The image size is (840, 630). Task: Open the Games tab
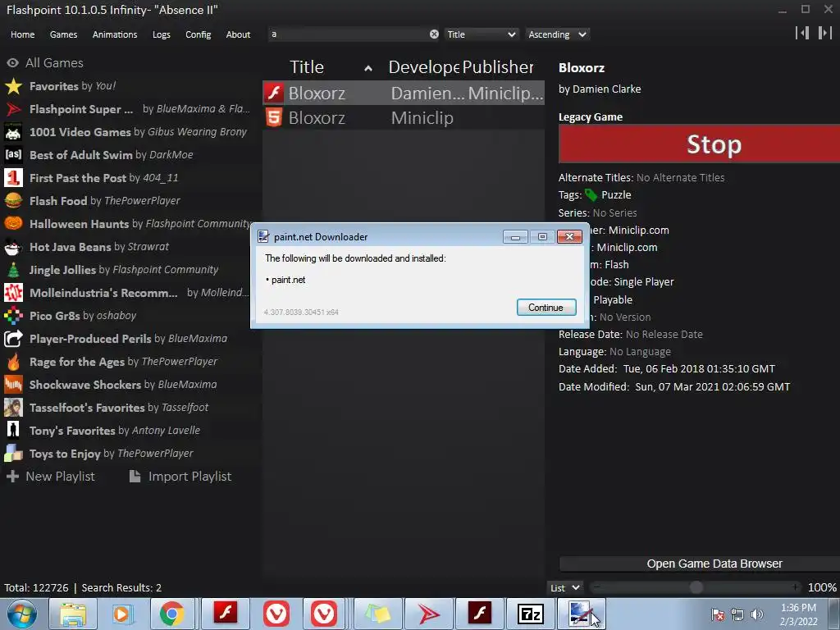click(x=63, y=34)
